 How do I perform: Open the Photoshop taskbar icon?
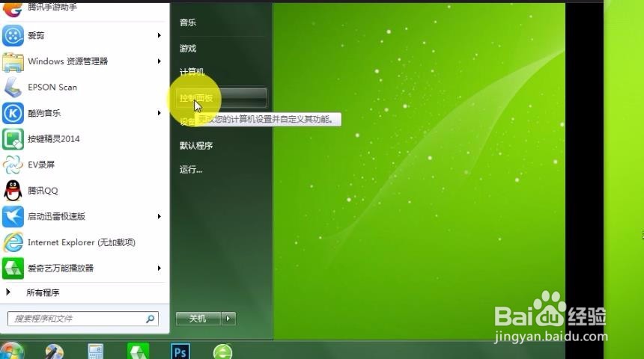pos(180,352)
